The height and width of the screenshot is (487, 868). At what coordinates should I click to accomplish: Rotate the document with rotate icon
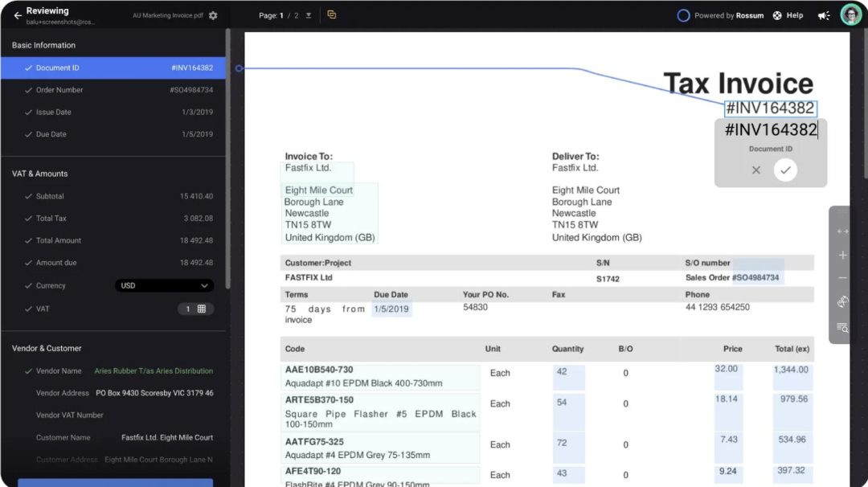pyautogui.click(x=842, y=301)
